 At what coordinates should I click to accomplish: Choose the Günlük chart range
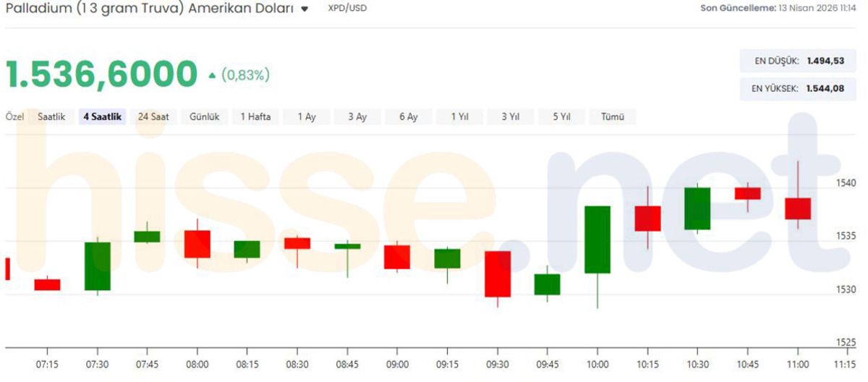coord(205,116)
